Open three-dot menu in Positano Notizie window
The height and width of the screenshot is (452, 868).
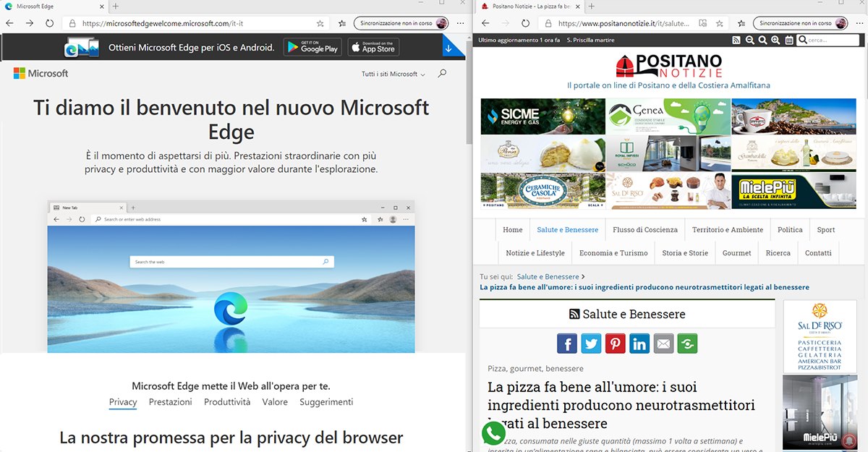click(861, 23)
